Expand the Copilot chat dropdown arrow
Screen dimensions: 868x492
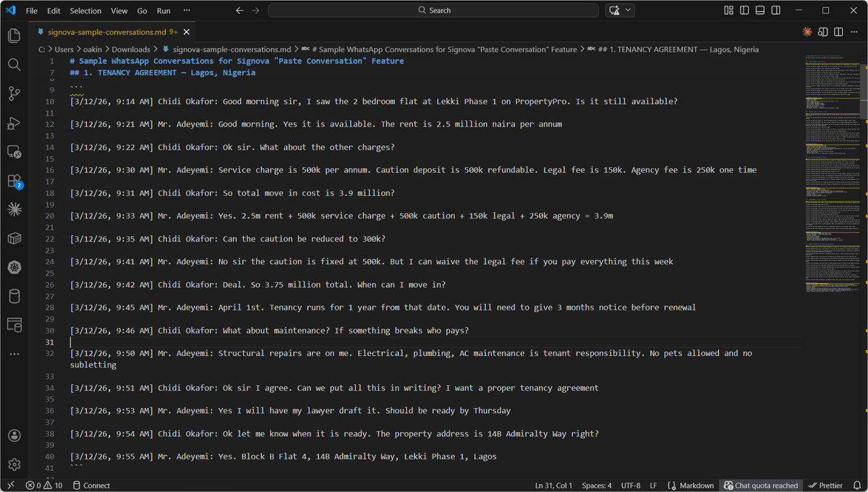pyautogui.click(x=628, y=10)
